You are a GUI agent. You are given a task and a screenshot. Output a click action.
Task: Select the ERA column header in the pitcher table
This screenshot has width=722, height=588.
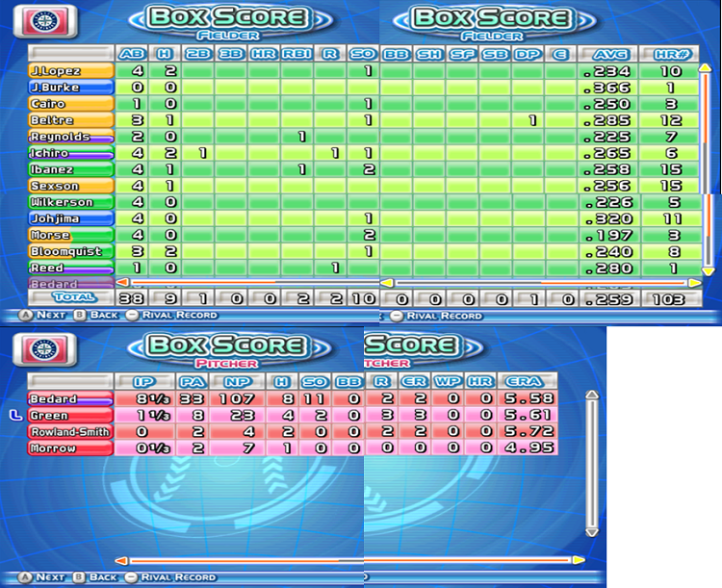[x=528, y=381]
